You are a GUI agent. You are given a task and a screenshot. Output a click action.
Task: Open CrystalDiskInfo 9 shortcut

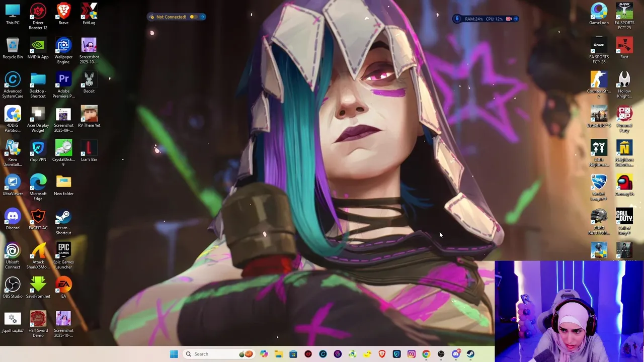coord(63,153)
